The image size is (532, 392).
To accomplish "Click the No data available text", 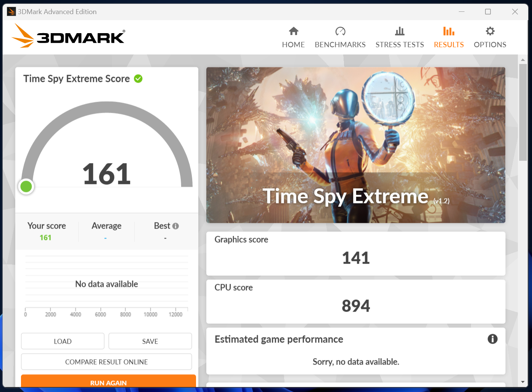I will tap(106, 284).
